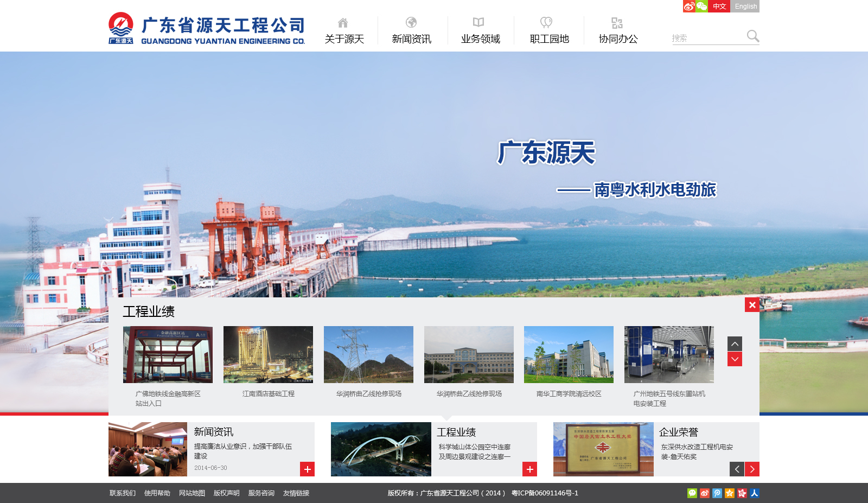868x503 pixels.
Task: Click the red plus on 工程业绩 card
Action: point(529,469)
